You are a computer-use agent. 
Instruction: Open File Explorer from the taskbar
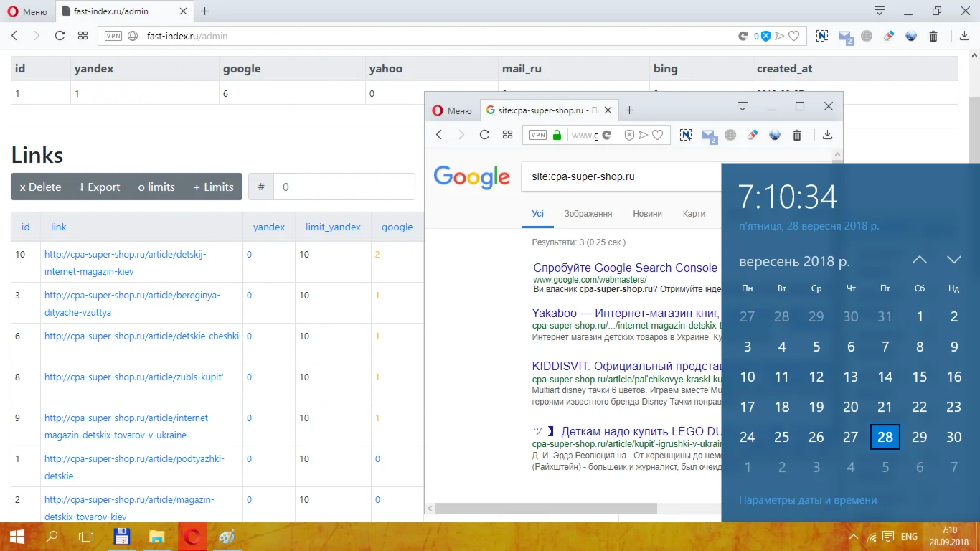tap(156, 537)
